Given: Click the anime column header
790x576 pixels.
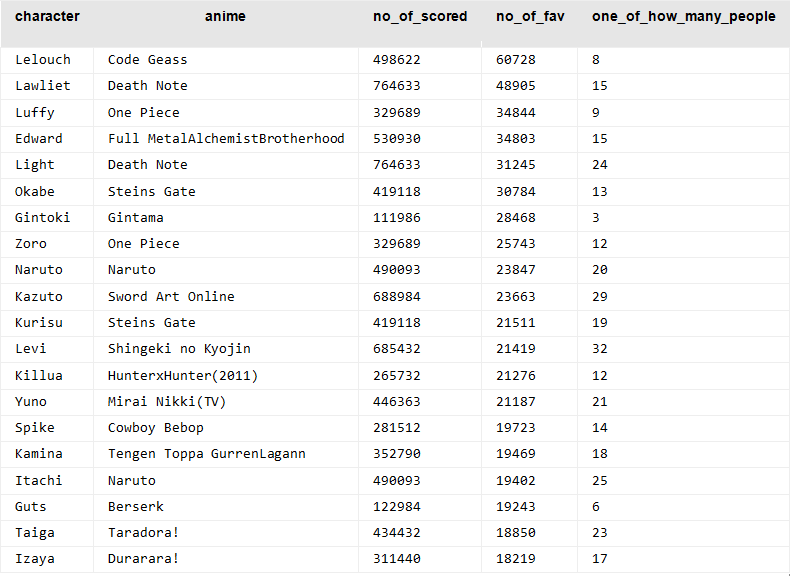Looking at the screenshot, I should point(225,17).
